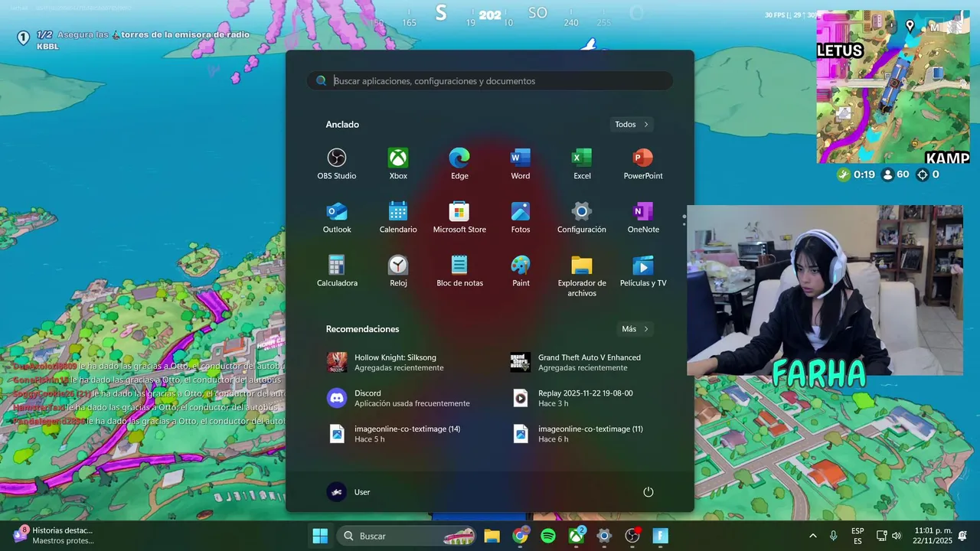Open the Calculadora app

click(337, 272)
